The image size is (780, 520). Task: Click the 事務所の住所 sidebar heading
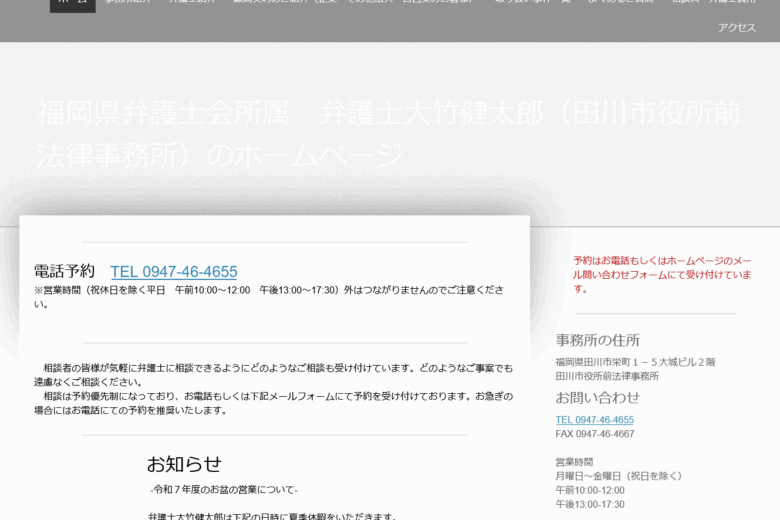tap(597, 340)
